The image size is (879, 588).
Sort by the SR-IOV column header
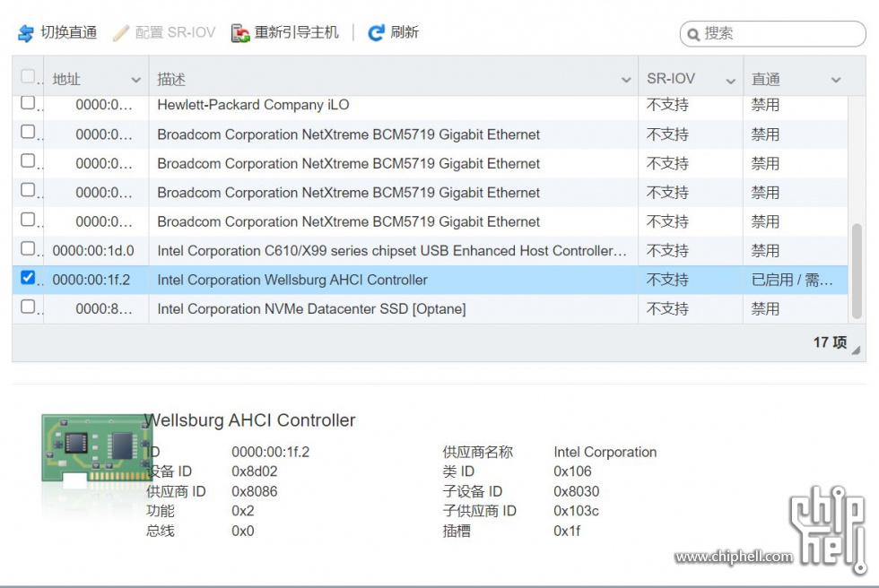[671, 79]
